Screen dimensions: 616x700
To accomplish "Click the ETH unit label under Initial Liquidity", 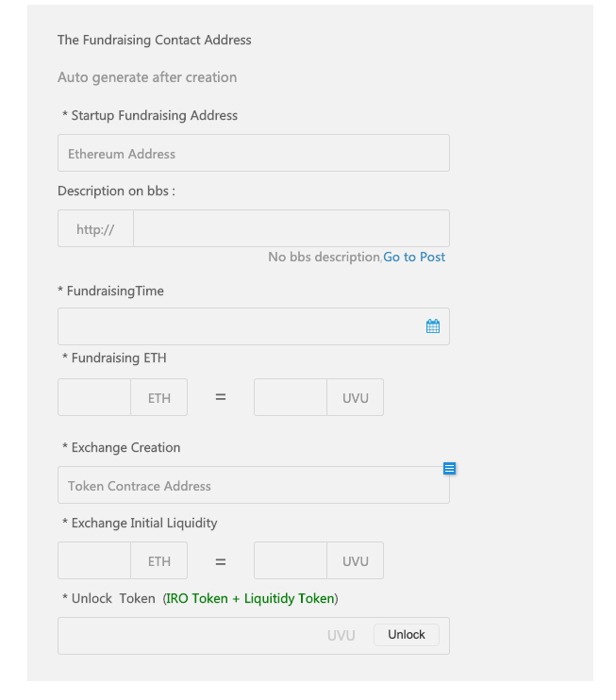I will 159,561.
